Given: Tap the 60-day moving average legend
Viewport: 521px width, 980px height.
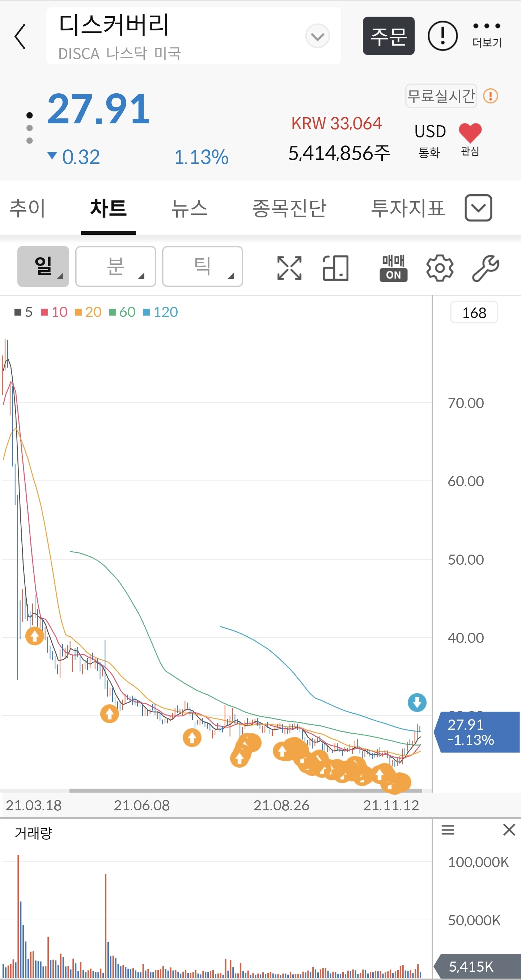Looking at the screenshot, I should [x=122, y=312].
